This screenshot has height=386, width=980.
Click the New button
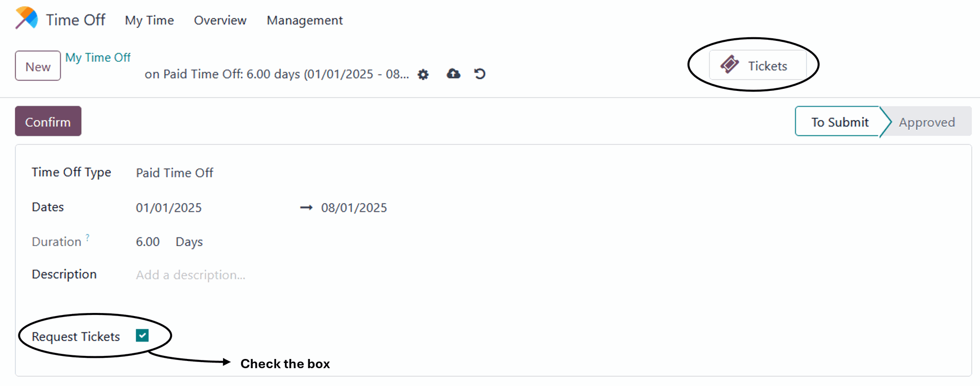(x=38, y=66)
